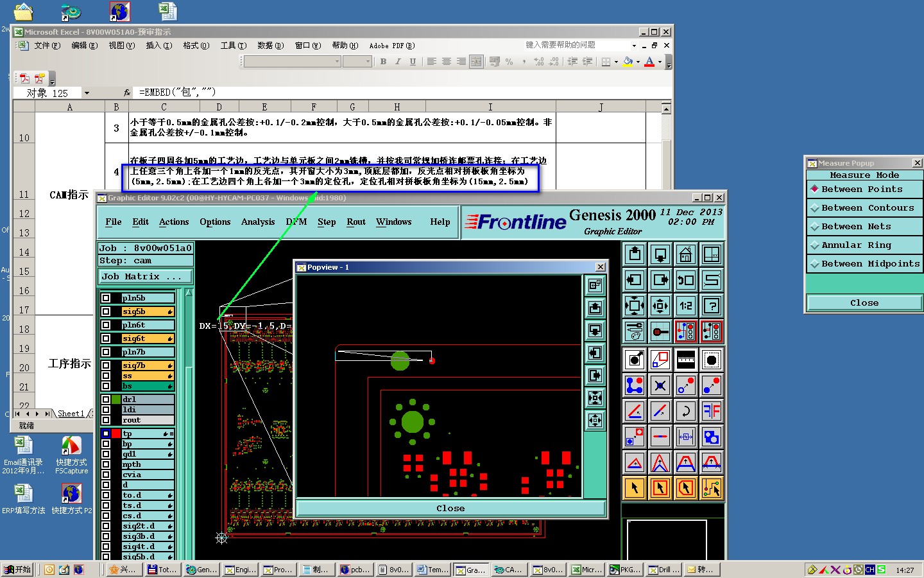Open the Rout menu in Genesis
This screenshot has height=578, width=924.
tap(356, 222)
